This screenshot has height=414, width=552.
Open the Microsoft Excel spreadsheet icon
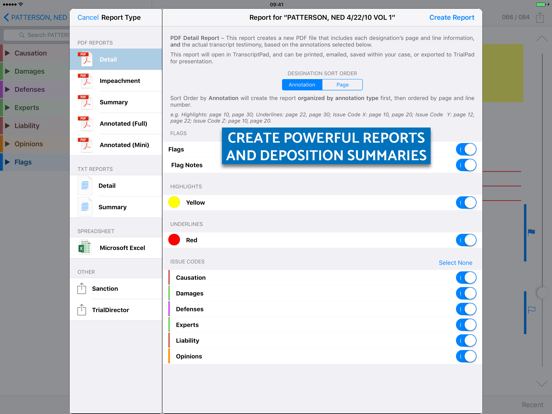84,247
